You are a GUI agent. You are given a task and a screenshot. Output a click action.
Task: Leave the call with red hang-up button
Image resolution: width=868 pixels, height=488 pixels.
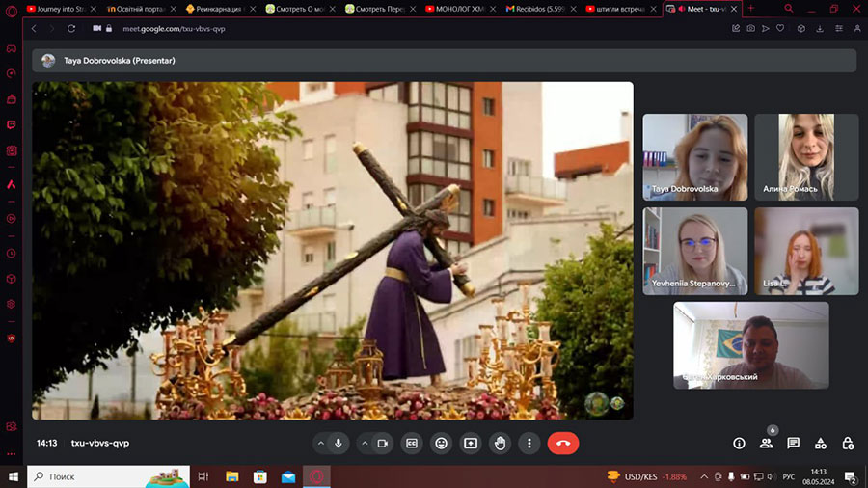(563, 444)
